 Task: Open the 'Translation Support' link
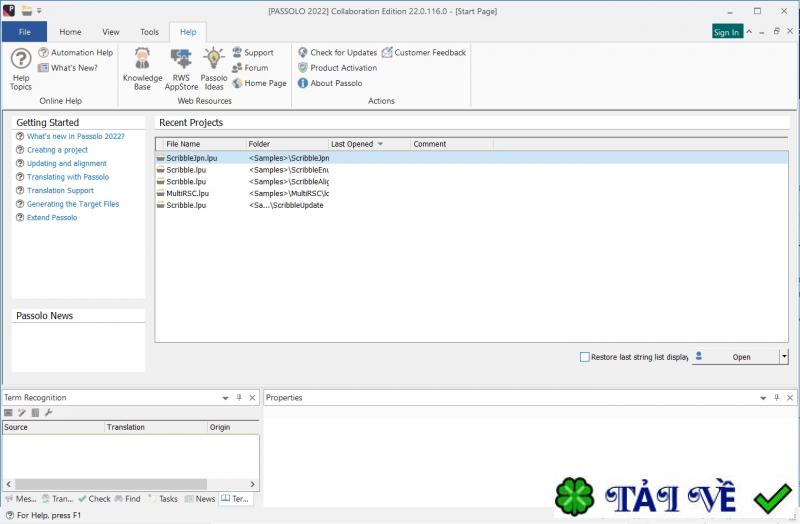click(x=60, y=190)
